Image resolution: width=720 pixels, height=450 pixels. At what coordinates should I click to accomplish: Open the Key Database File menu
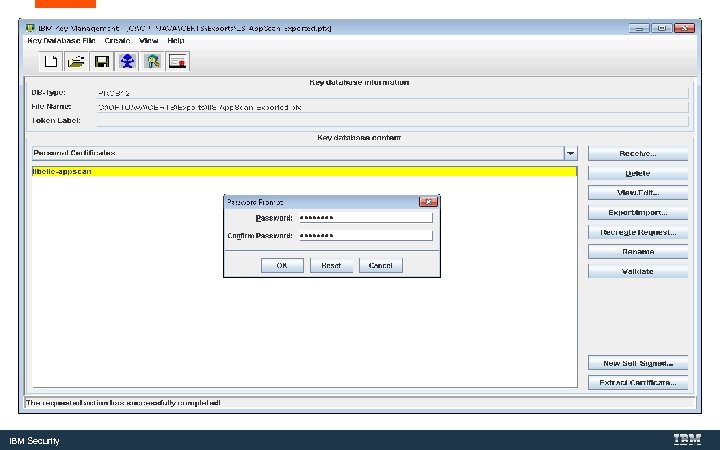pos(61,40)
